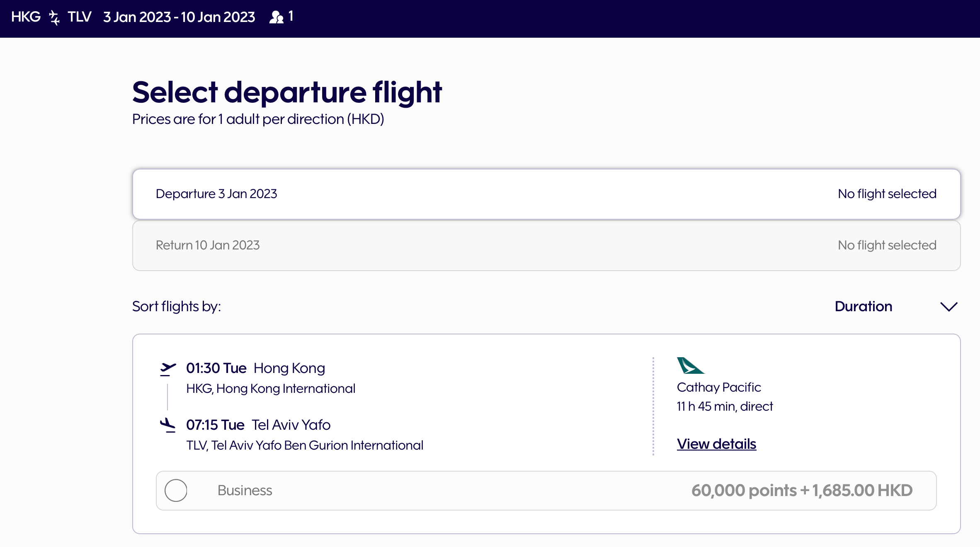Click the landing plane icon
980x547 pixels.
tap(168, 425)
